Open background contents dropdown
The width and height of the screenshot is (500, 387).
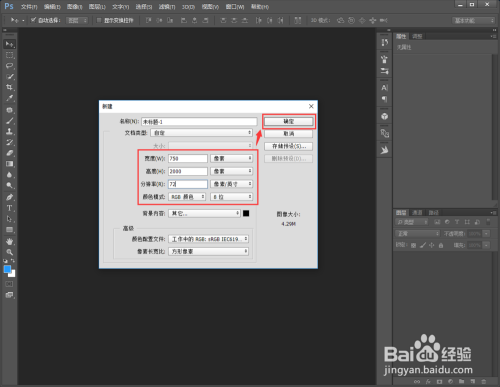[204, 213]
